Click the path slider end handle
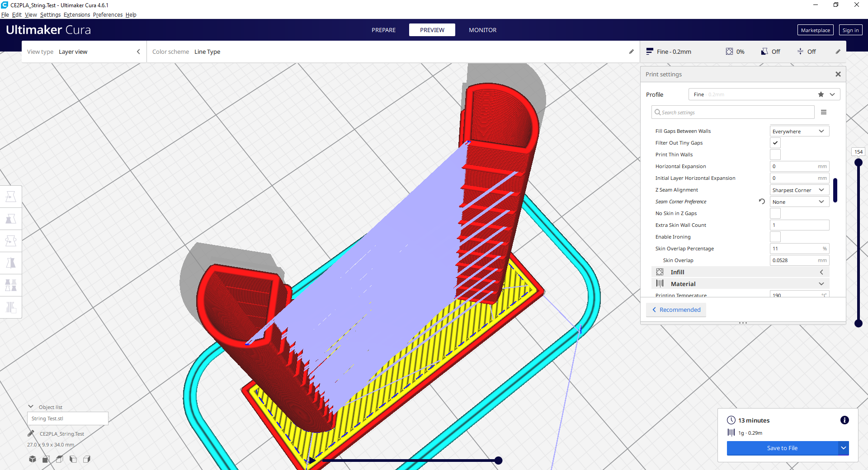This screenshot has width=868, height=470. [498, 461]
